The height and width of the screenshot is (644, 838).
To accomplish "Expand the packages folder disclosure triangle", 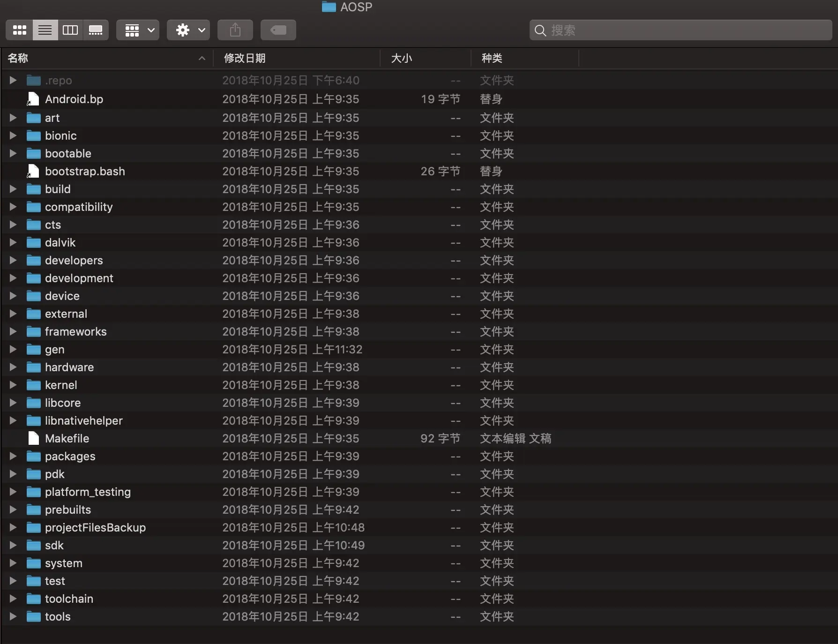I will pyautogui.click(x=13, y=456).
